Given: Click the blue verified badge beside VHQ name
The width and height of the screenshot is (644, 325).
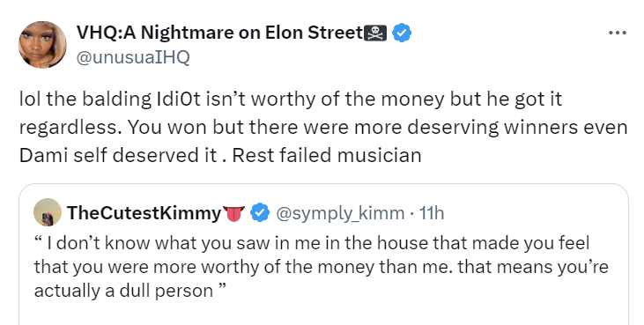Looking at the screenshot, I should [x=402, y=33].
